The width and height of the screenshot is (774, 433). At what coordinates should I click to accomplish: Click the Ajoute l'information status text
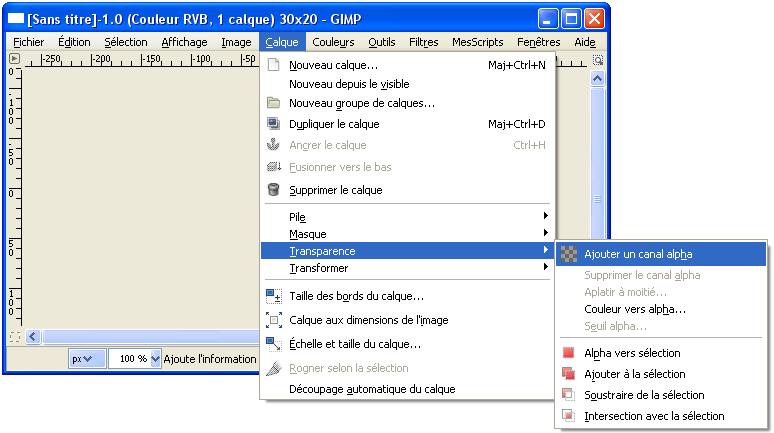click(210, 359)
